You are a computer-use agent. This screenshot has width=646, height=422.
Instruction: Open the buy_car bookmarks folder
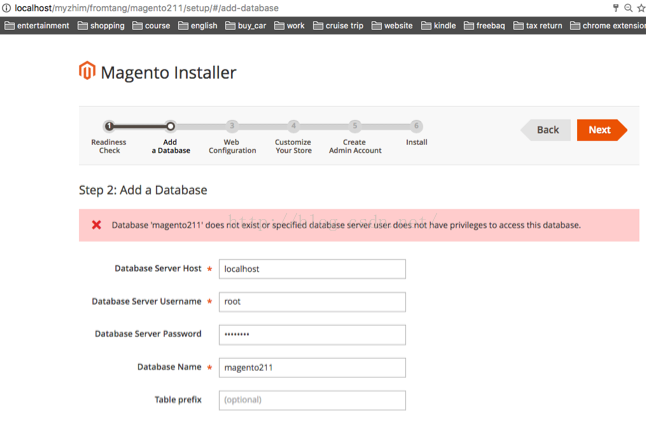tap(246, 26)
